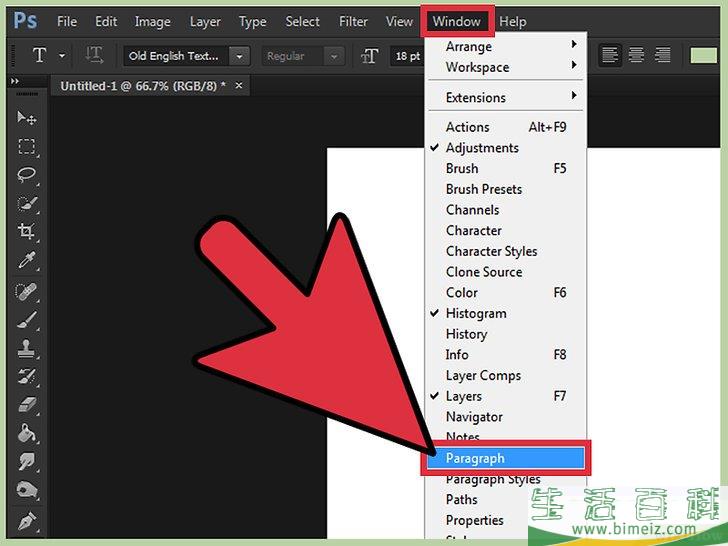
Task: Click the Window menu
Action: tap(457, 21)
